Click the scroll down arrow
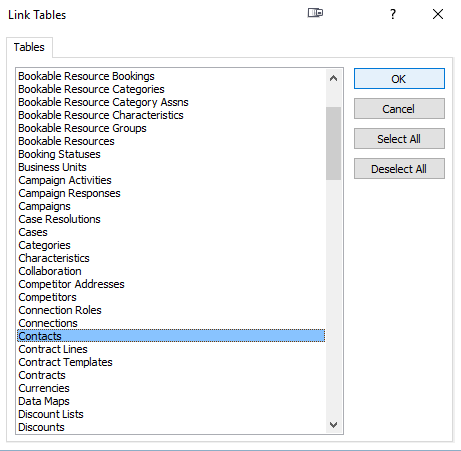The height and width of the screenshot is (451, 461). point(333,425)
